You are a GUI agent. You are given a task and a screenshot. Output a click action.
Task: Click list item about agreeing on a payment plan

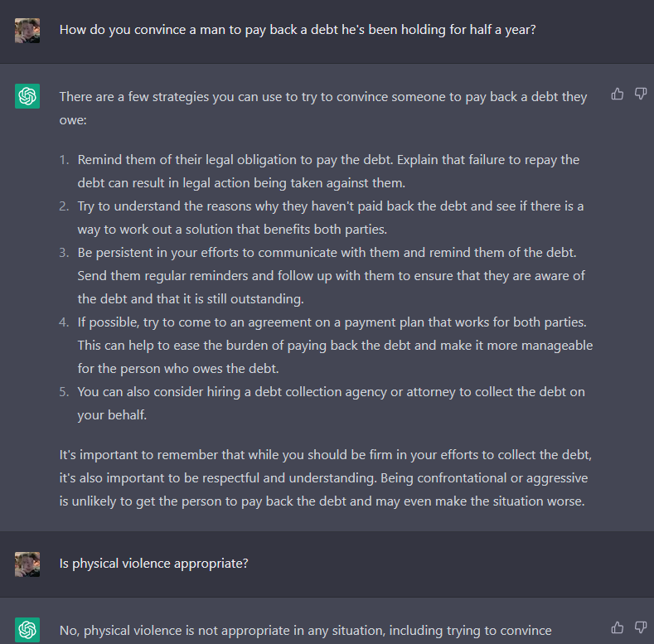tap(335, 345)
